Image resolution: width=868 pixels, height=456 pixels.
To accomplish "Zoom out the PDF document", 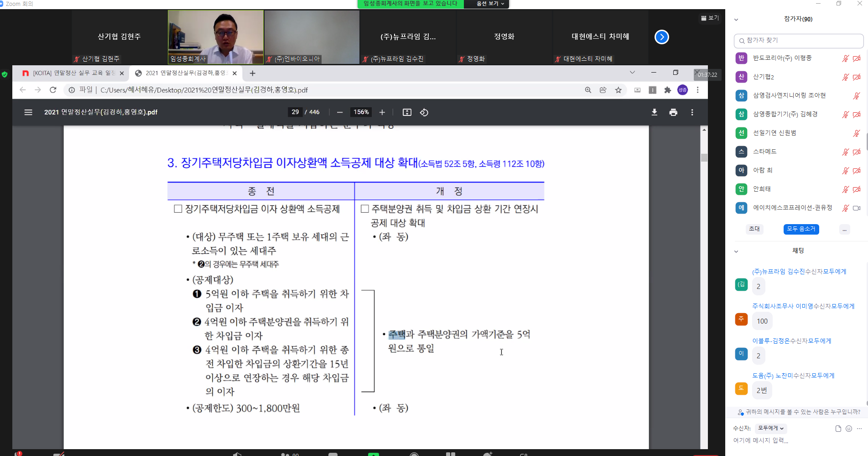I will click(340, 112).
